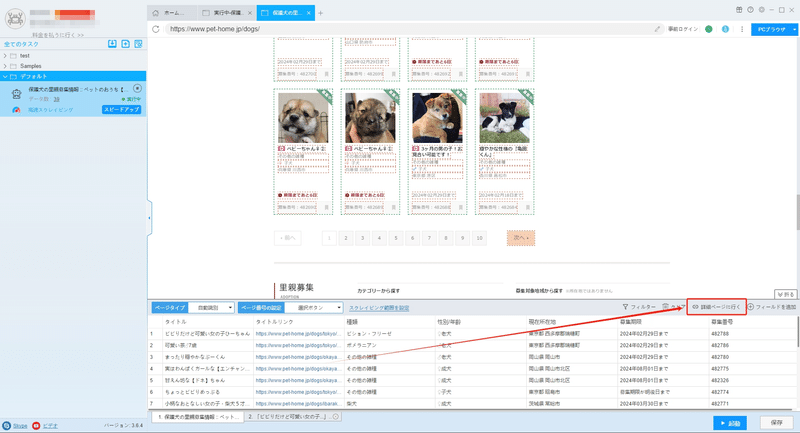Click the first puppy photo thumbnail
800x433 pixels.
click(303, 118)
